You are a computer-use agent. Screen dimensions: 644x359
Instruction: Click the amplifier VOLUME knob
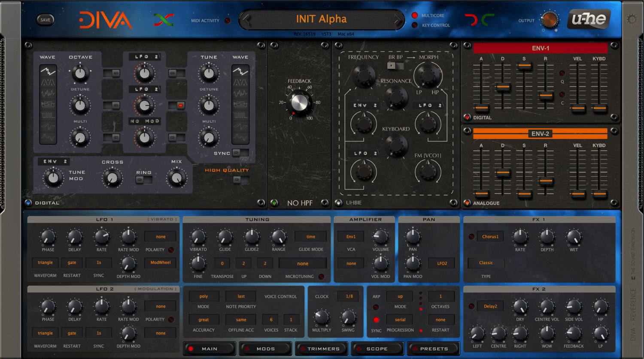coord(380,237)
